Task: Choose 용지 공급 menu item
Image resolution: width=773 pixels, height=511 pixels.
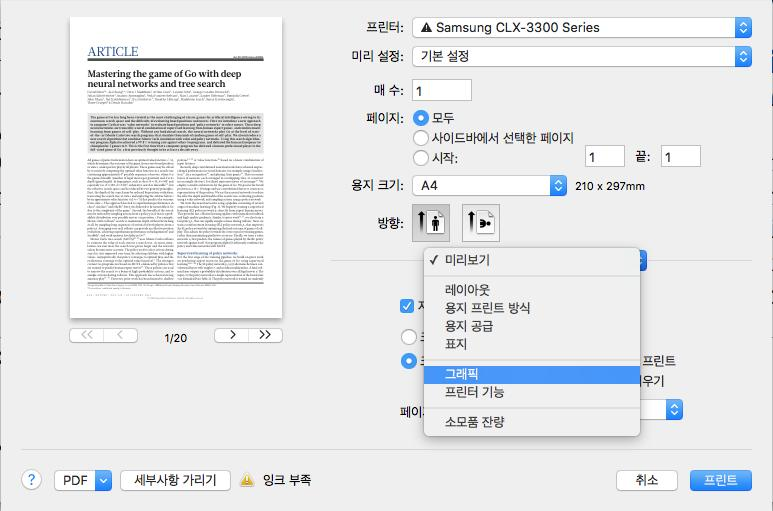Action: [x=531, y=326]
